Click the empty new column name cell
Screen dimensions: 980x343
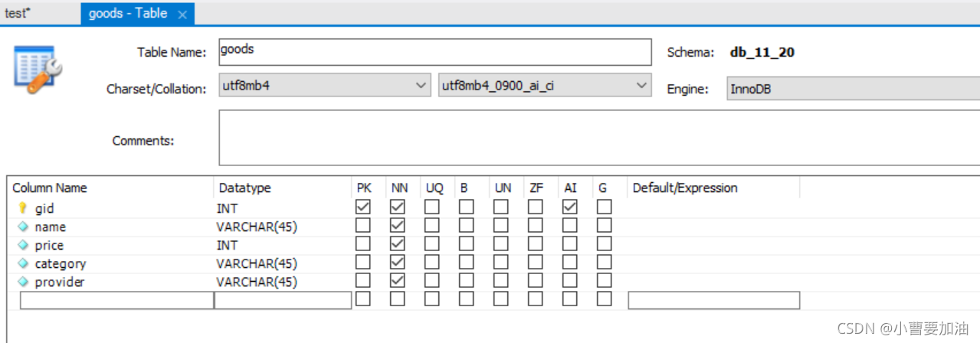tap(116, 300)
